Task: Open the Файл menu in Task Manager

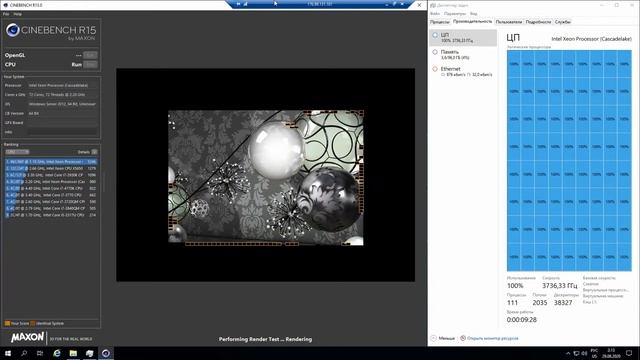Action: coord(435,13)
